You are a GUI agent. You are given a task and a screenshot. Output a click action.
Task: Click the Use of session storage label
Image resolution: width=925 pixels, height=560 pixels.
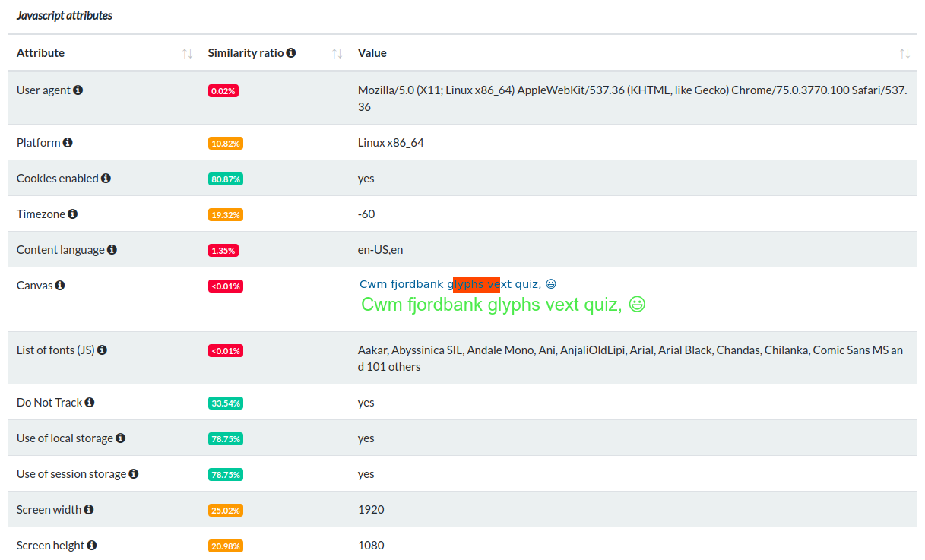click(71, 473)
